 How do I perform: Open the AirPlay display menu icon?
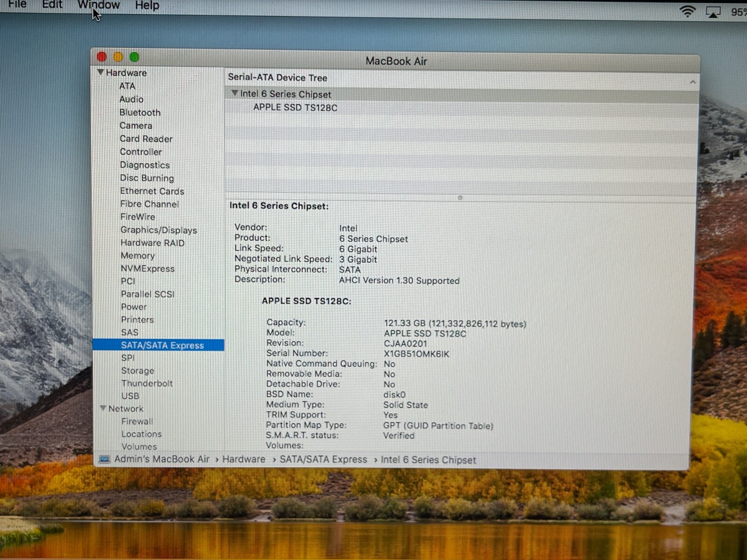tap(713, 12)
